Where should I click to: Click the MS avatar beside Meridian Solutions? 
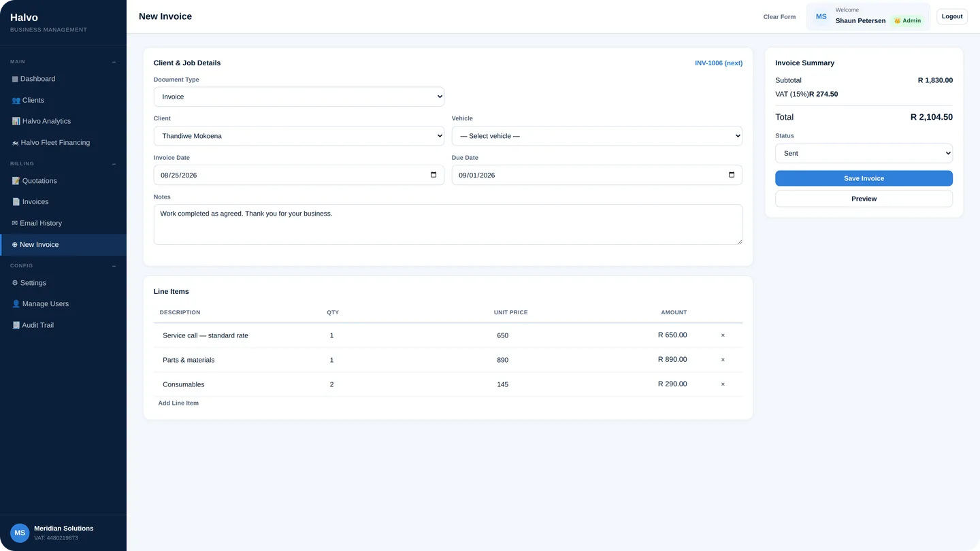(20, 533)
